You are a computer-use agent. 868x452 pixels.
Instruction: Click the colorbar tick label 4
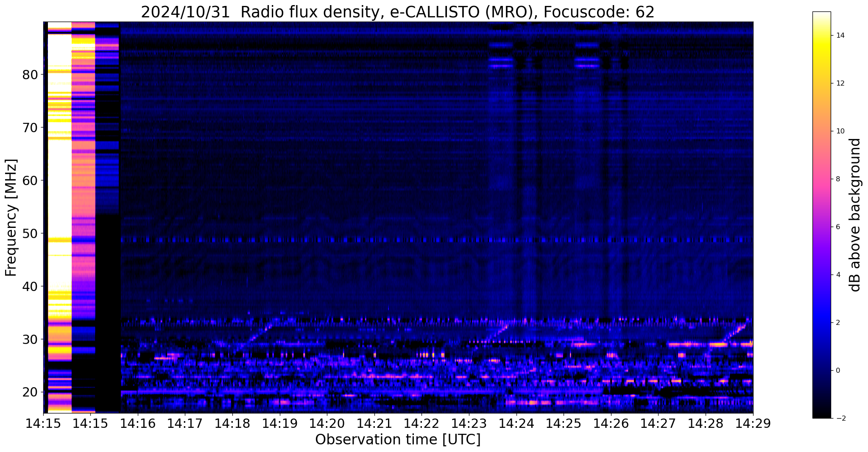(x=837, y=275)
